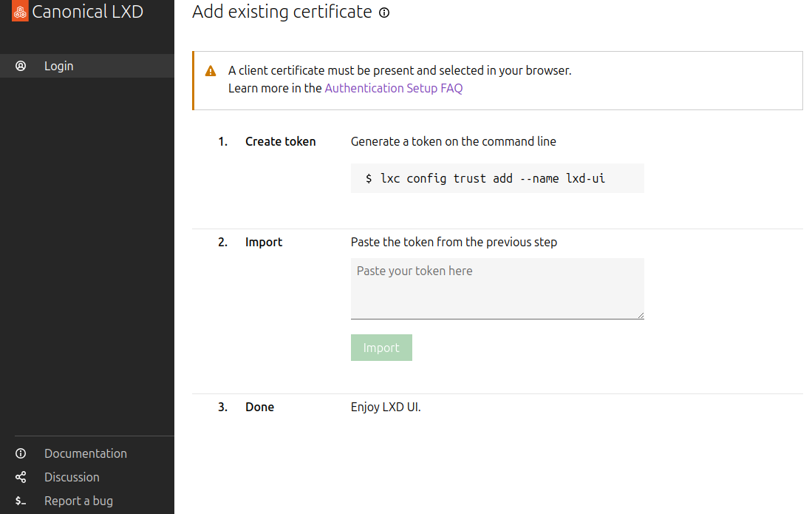Open the Report a bug text link

[78, 501]
